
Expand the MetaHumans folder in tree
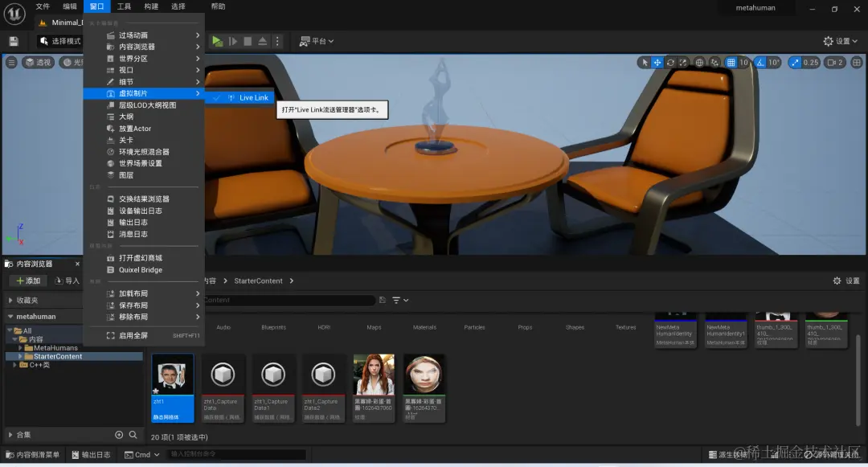pos(20,348)
